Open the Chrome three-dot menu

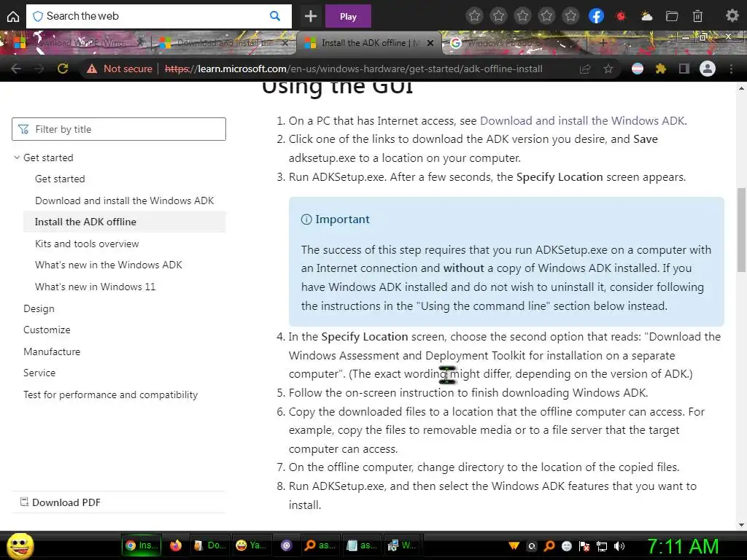731,69
